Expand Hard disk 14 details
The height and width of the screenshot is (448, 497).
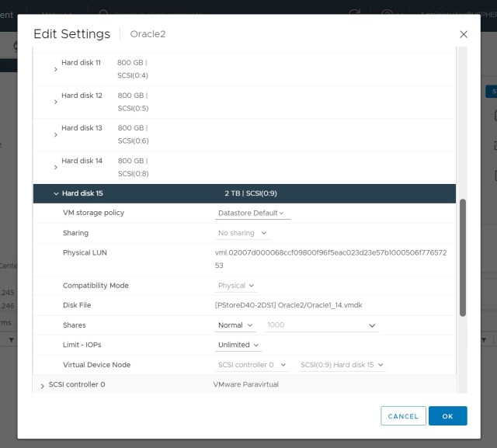(56, 167)
